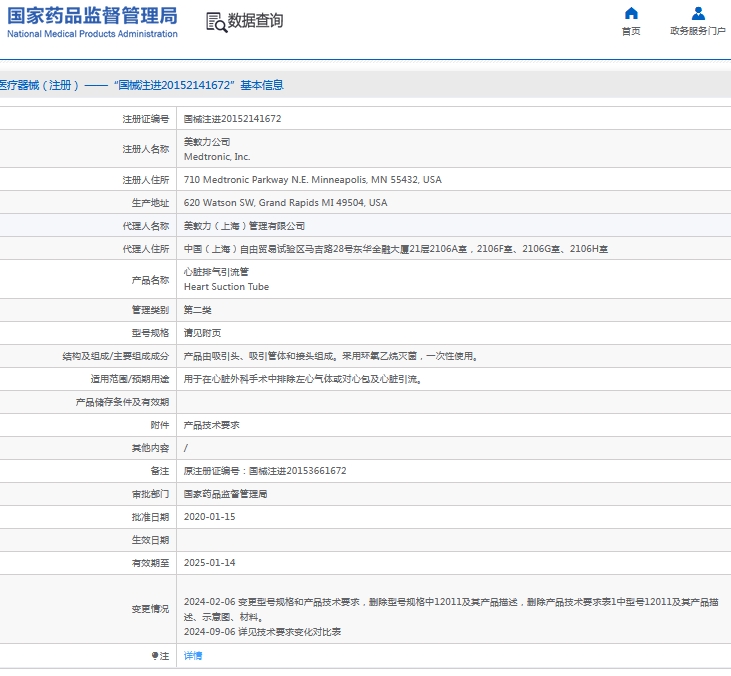The image size is (731, 676).
Task: Click the 结构及组成/主要组成成分 label
Action: click(x=116, y=356)
